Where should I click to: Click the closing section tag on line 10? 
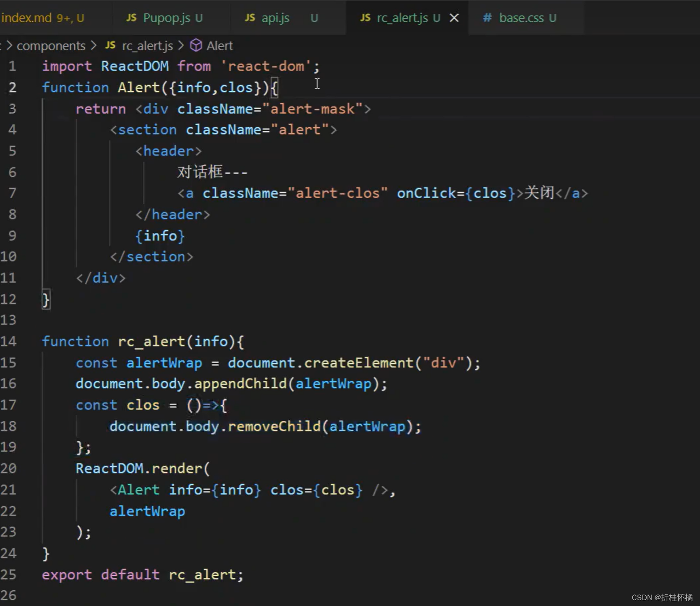(151, 257)
